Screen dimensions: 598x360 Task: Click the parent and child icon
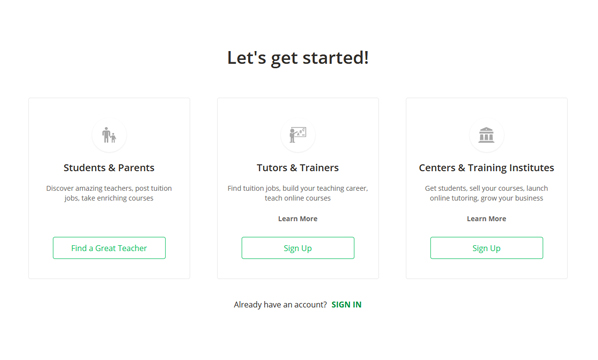click(109, 135)
